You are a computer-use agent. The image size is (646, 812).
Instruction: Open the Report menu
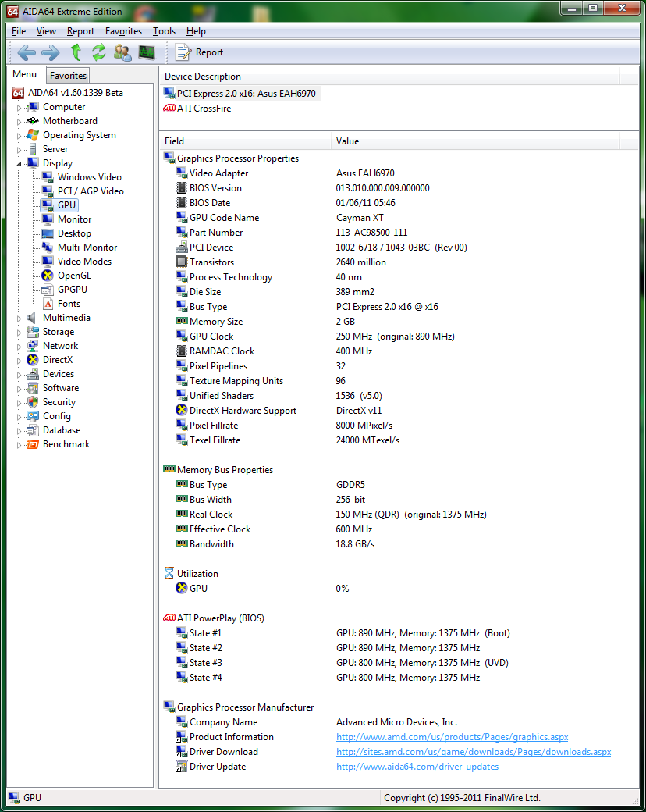(80, 31)
